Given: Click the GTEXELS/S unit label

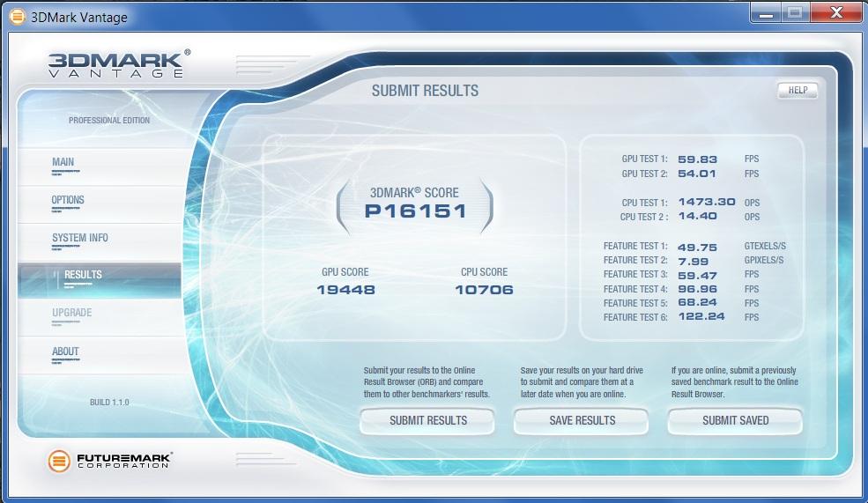Looking at the screenshot, I should (765, 246).
